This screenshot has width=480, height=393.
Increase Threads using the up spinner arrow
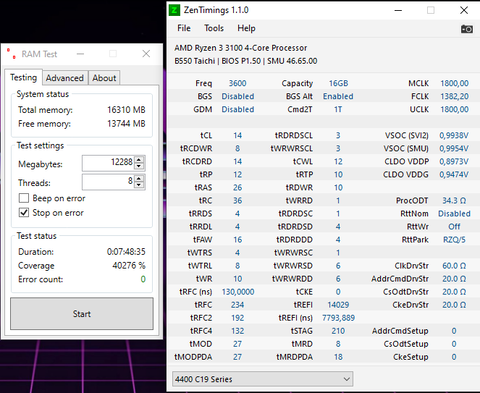click(x=139, y=178)
